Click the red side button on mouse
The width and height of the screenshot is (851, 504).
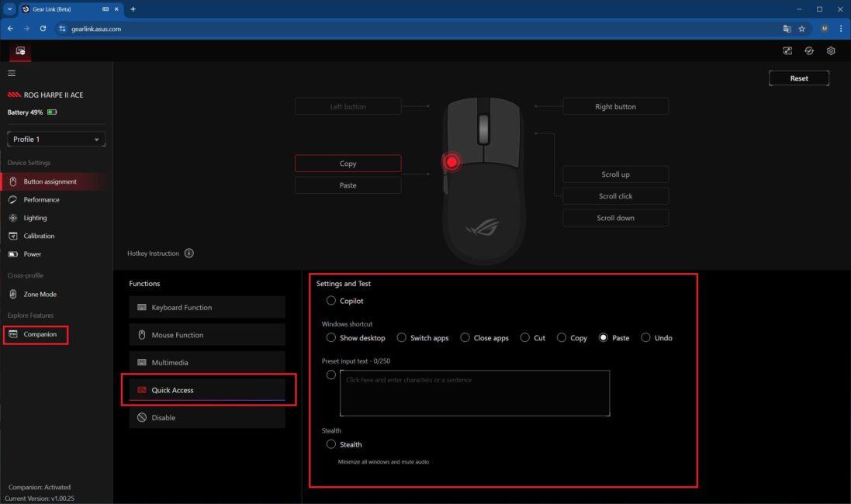[451, 162]
